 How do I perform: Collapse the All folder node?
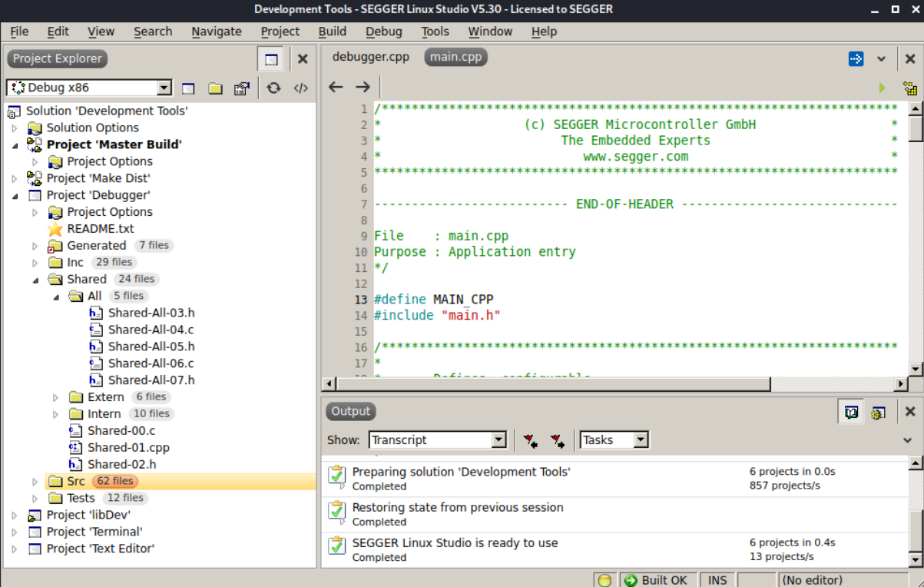pyautogui.click(x=56, y=297)
